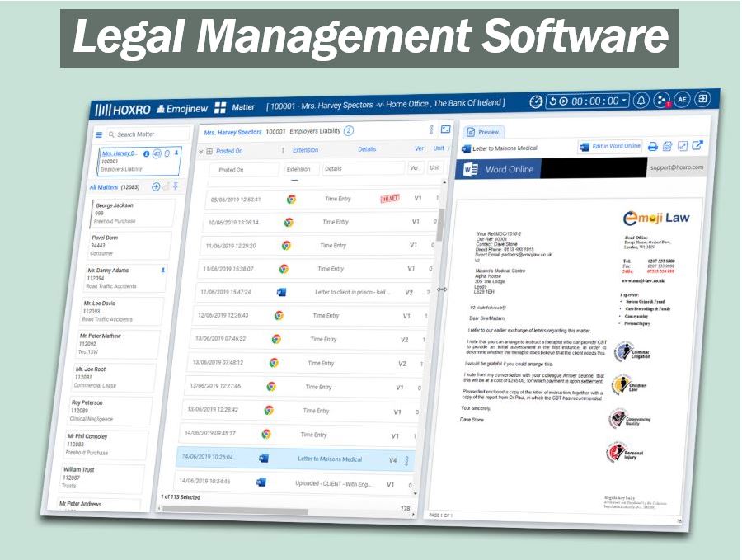
Task: Collapse the grid with the double chevron
Action: [x=200, y=152]
